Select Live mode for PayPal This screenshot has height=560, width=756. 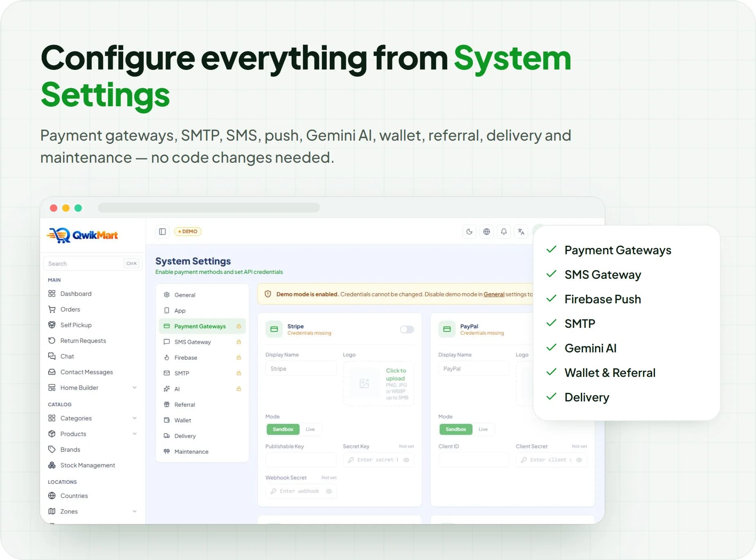click(483, 429)
